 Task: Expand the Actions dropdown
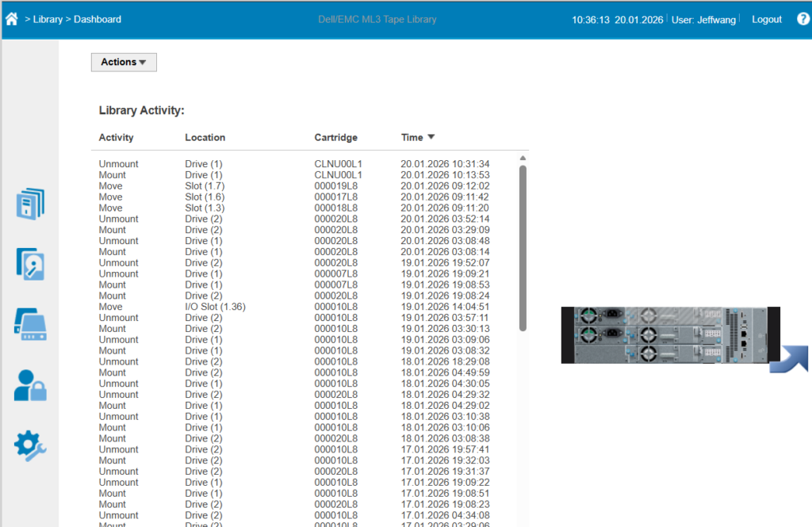pos(124,62)
